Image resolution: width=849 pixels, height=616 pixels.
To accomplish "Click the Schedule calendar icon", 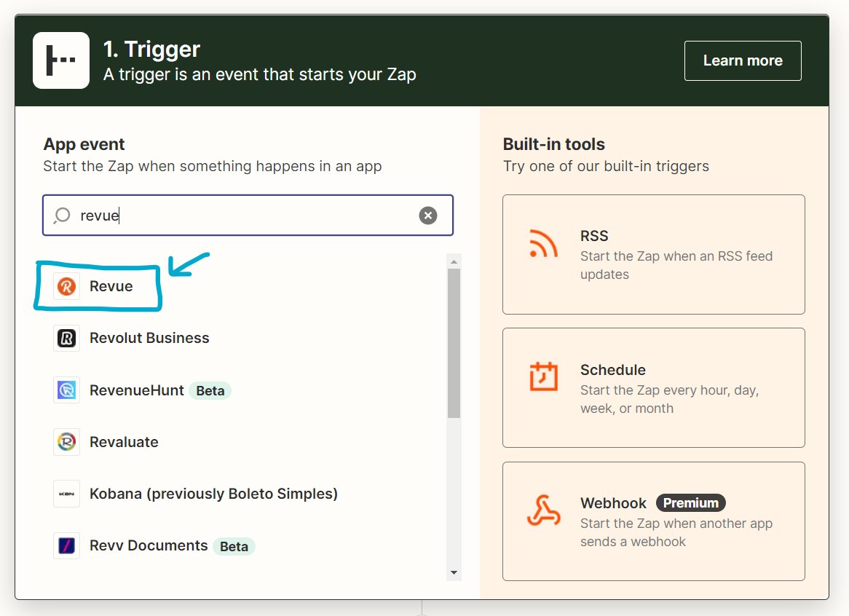I will 544,376.
